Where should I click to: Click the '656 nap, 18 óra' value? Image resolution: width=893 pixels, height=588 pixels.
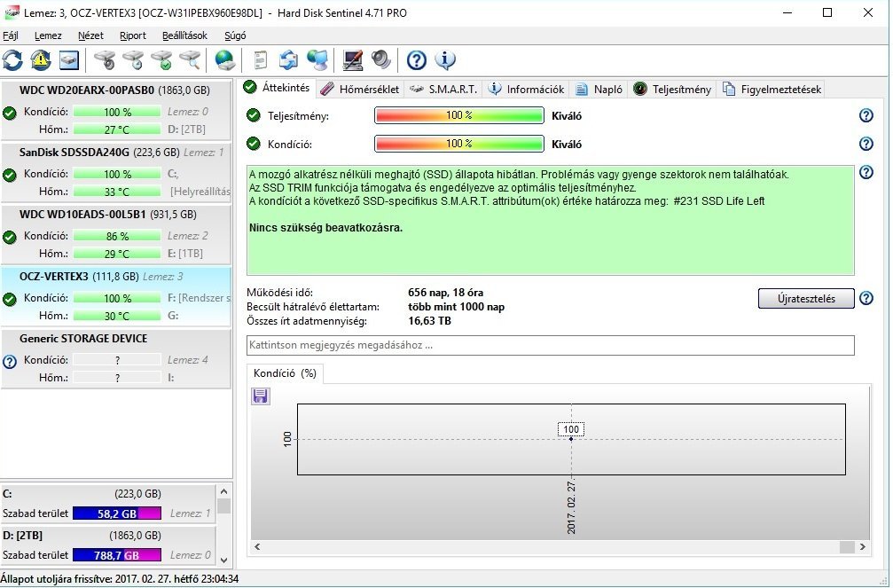click(445, 293)
